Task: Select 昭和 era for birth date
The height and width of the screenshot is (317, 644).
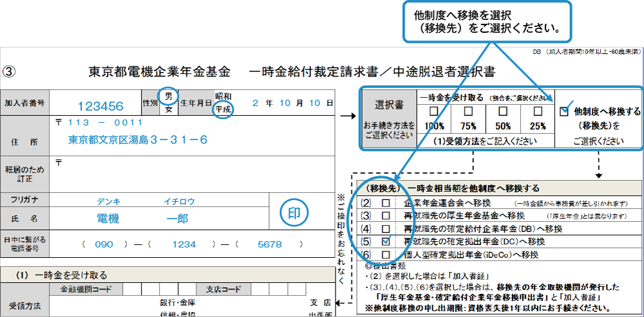Action: (x=223, y=96)
